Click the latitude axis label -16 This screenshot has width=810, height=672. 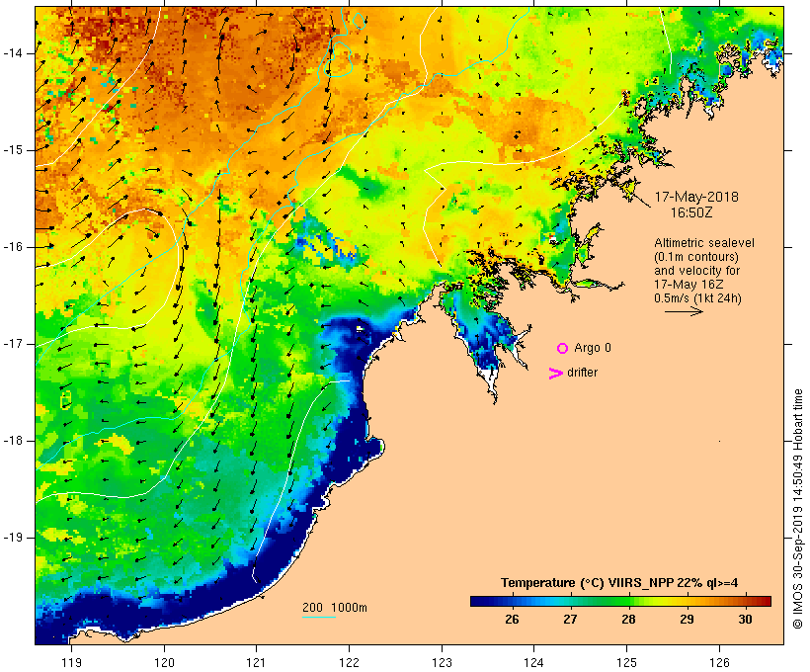pos(13,247)
